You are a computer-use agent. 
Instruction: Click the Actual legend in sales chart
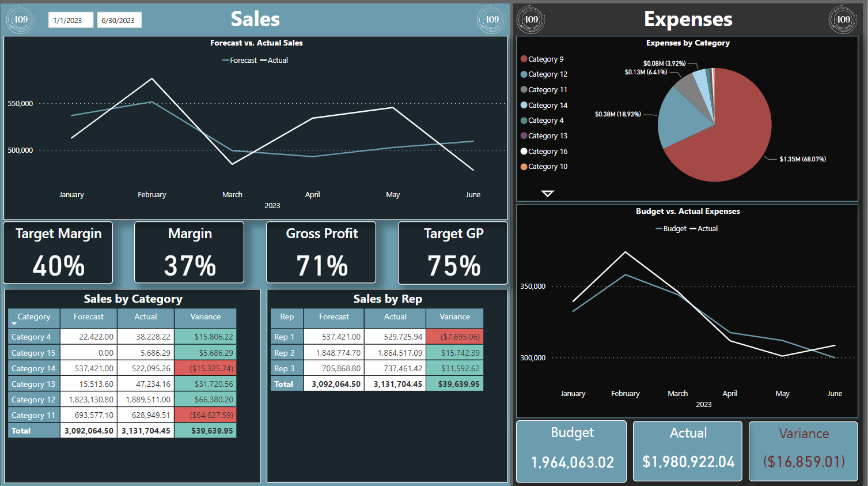tap(274, 60)
